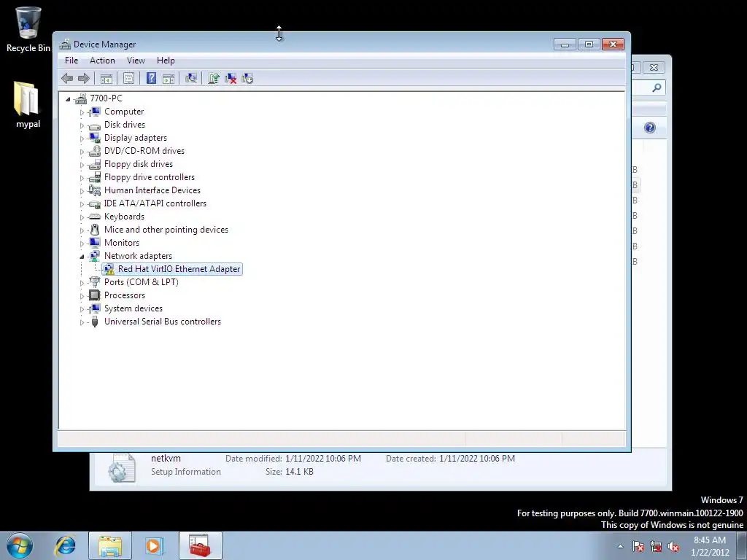This screenshot has height=560, width=747.
Task: Expand the Floppy disk drives category
Action: point(82,165)
